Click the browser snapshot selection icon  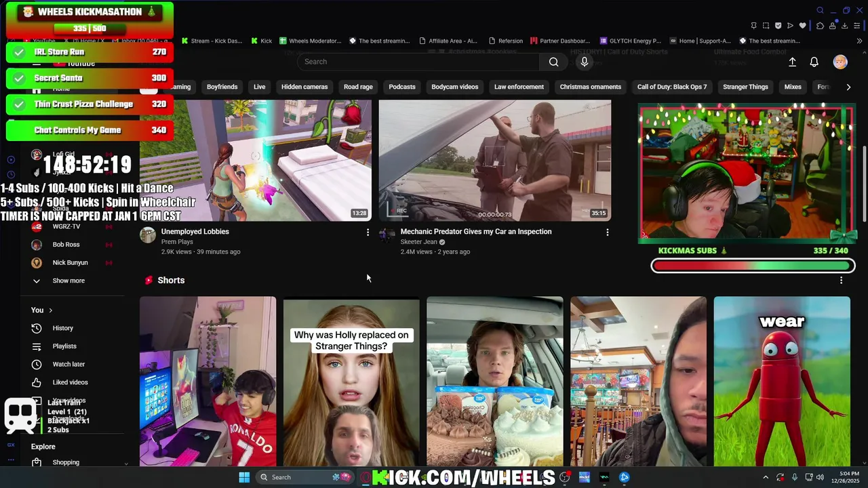coord(766,26)
